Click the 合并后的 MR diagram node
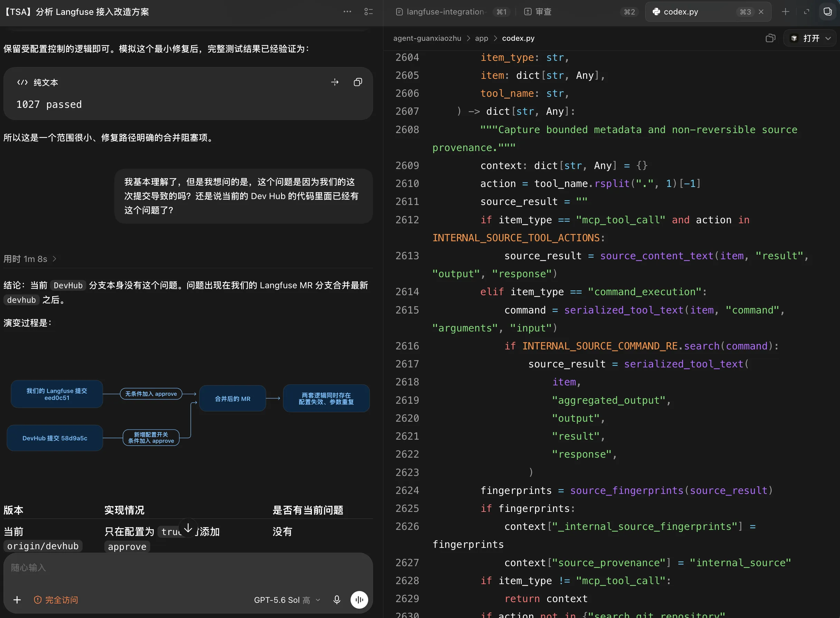Screen dimensions: 840x618 [232, 399]
